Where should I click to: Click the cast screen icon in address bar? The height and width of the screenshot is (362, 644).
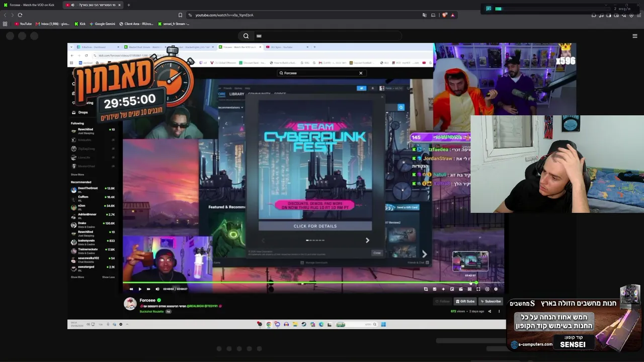click(x=433, y=15)
